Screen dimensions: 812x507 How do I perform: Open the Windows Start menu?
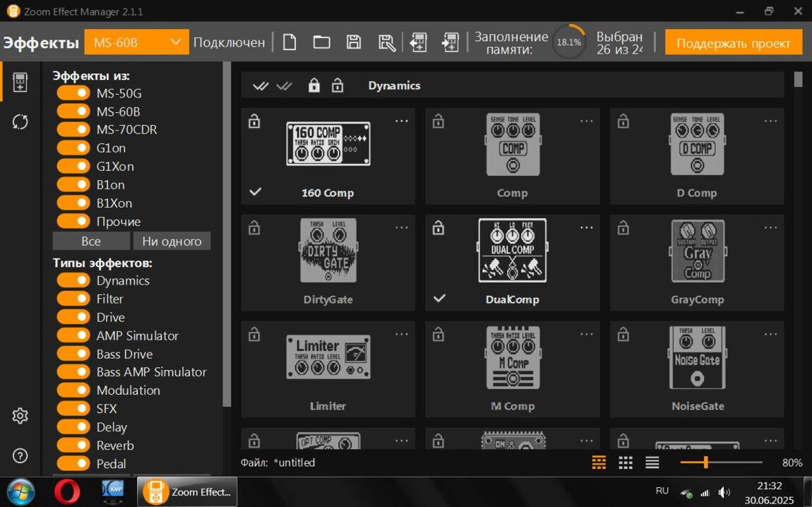point(20,491)
